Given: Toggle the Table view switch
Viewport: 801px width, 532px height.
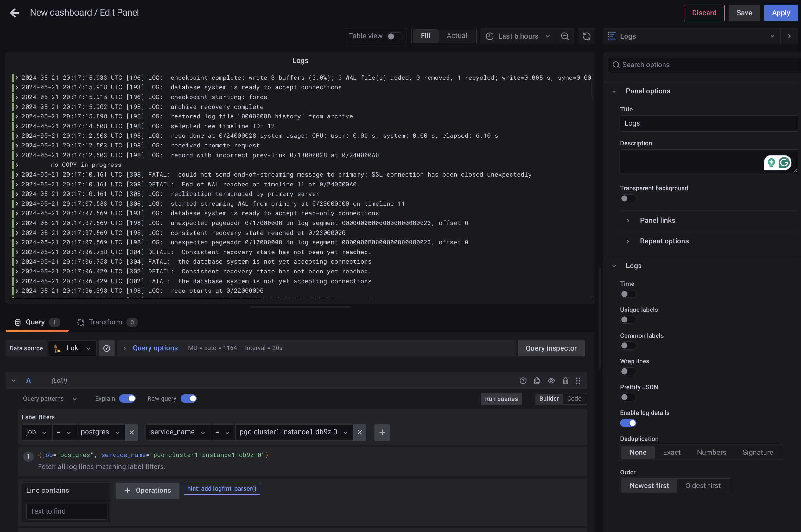Looking at the screenshot, I should pyautogui.click(x=394, y=36).
